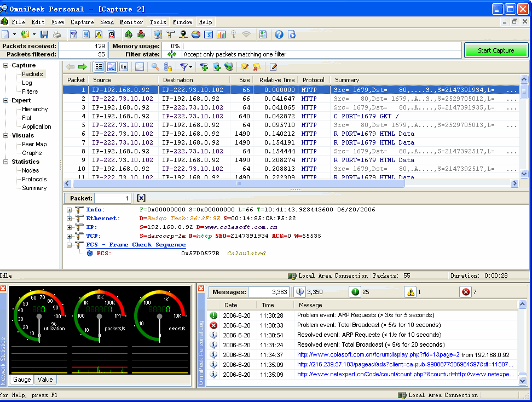Open the colasoft.com.cn forumdisplay link
This screenshot has width=532, height=402.
point(378,355)
